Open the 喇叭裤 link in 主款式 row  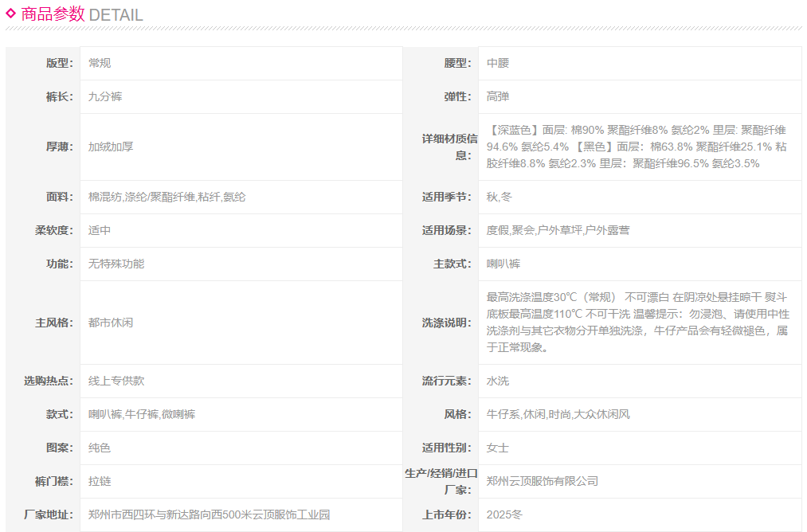coord(503,264)
